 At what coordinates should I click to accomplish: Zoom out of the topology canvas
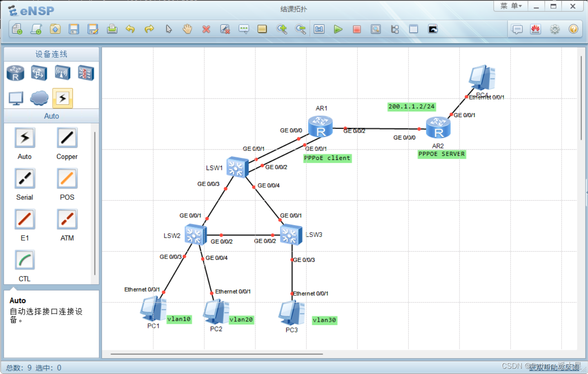(301, 29)
